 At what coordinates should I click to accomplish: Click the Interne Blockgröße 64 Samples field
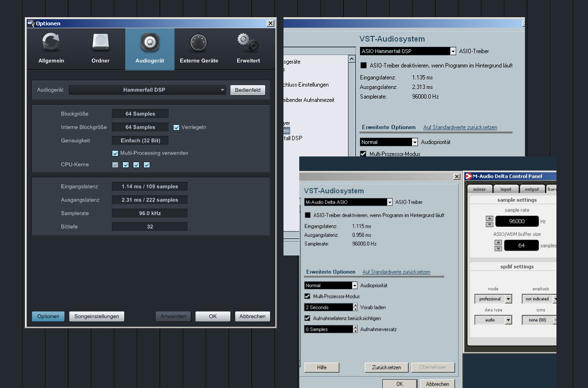coord(140,127)
